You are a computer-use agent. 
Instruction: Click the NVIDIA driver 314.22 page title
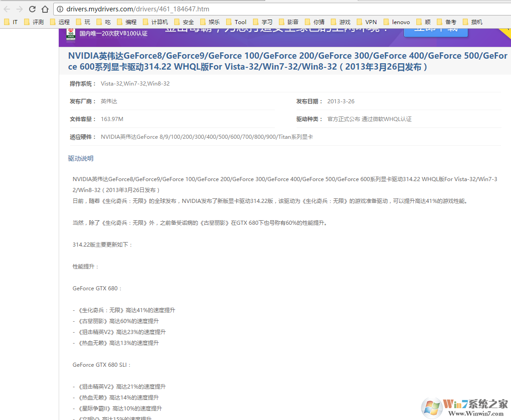(288, 61)
